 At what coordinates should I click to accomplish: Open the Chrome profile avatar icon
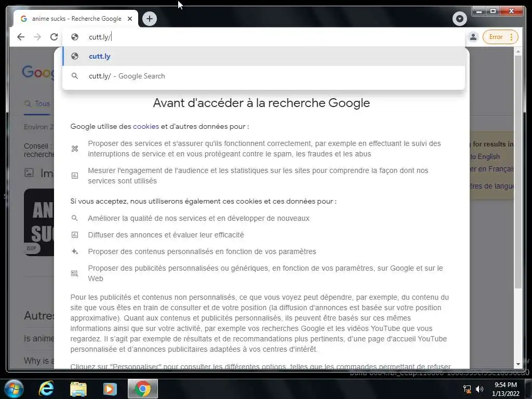pyautogui.click(x=473, y=37)
